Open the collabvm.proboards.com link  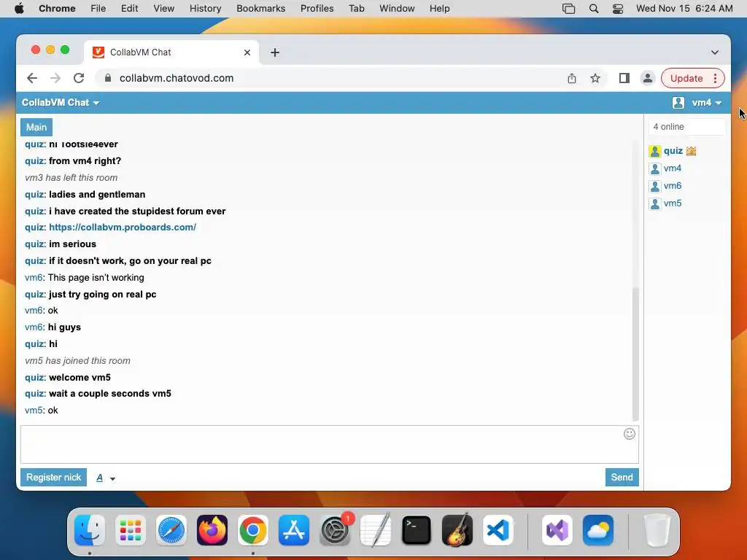click(123, 227)
